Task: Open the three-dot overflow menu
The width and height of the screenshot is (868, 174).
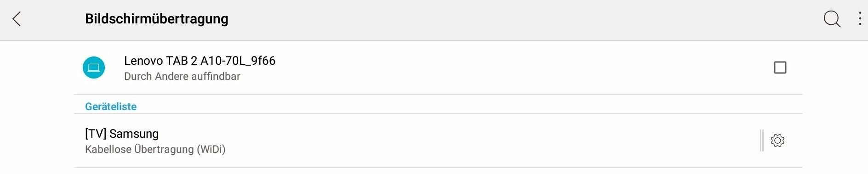Action: 860,18
